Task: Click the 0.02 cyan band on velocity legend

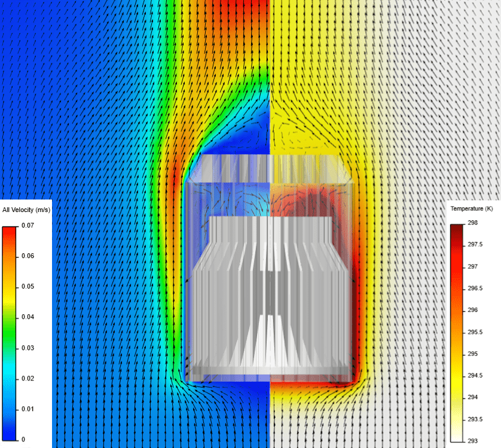Action: click(x=9, y=378)
